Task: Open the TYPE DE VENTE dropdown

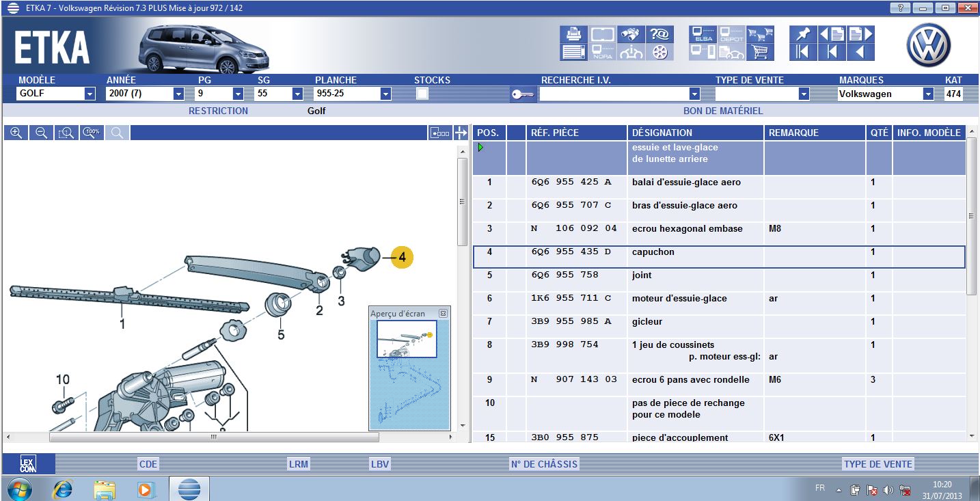Action: (804, 94)
